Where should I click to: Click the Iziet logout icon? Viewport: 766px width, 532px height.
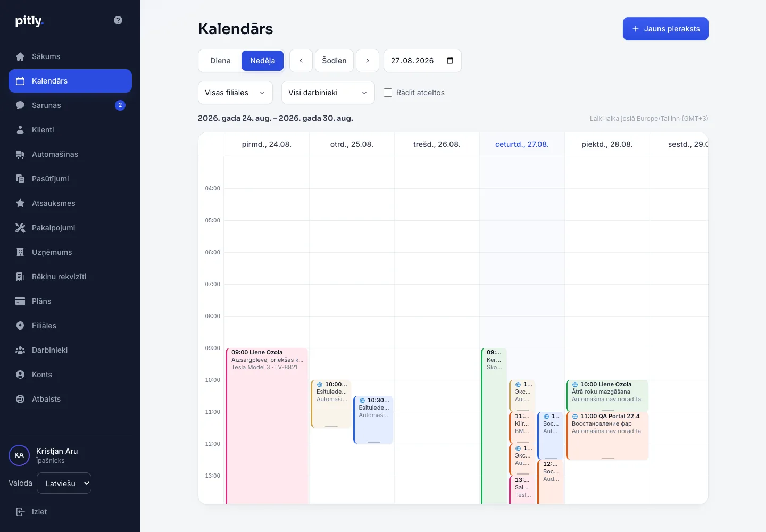tap(20, 512)
